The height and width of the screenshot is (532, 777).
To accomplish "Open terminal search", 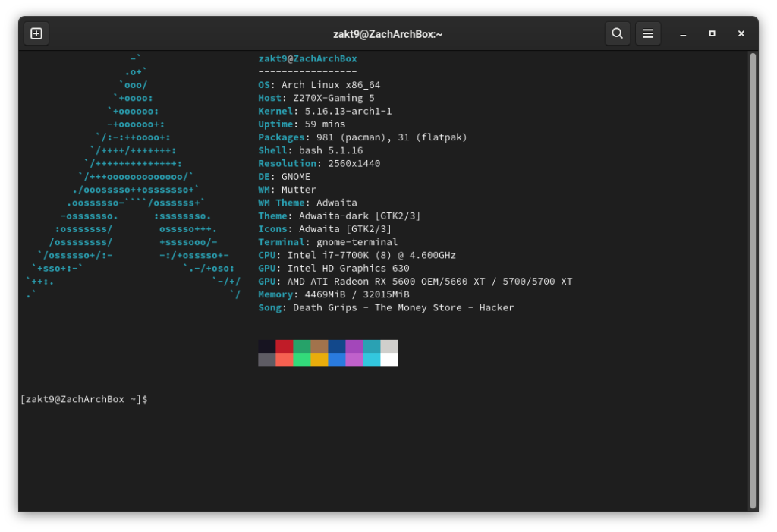I will [x=617, y=33].
